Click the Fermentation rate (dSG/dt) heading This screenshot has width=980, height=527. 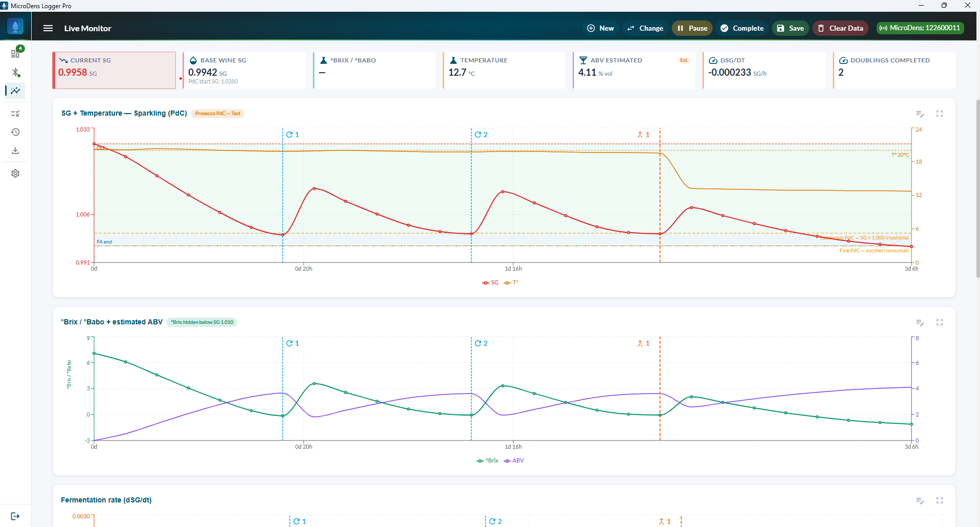tap(106, 500)
